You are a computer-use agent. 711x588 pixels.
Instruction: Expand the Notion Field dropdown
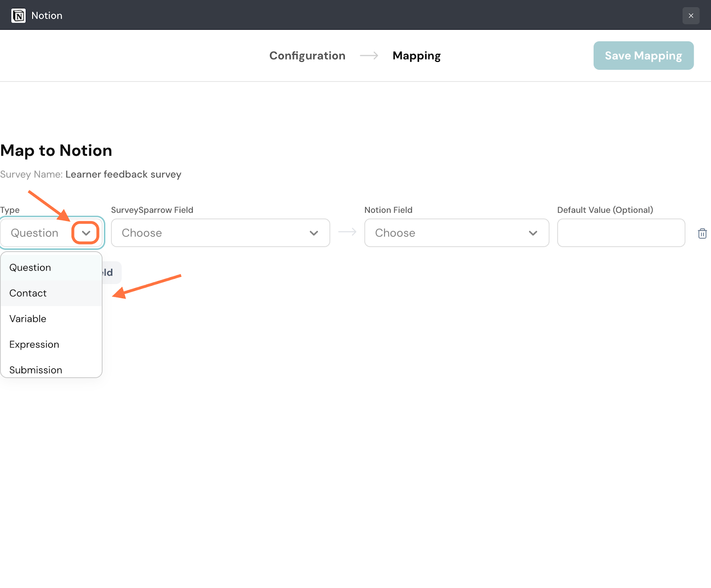(x=456, y=233)
